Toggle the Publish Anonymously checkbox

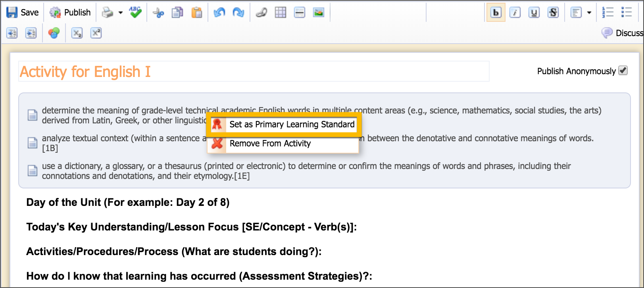click(623, 71)
